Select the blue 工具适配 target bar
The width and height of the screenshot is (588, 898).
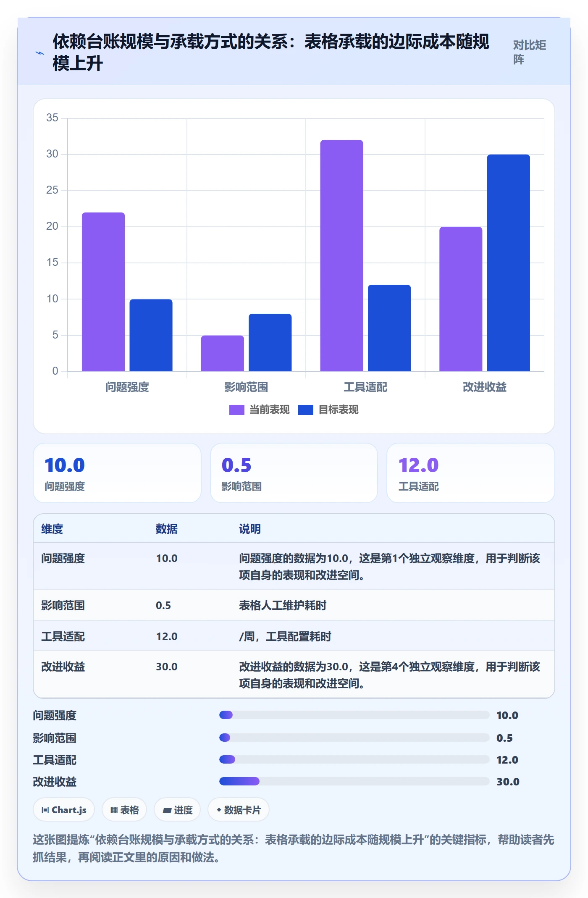(x=389, y=328)
